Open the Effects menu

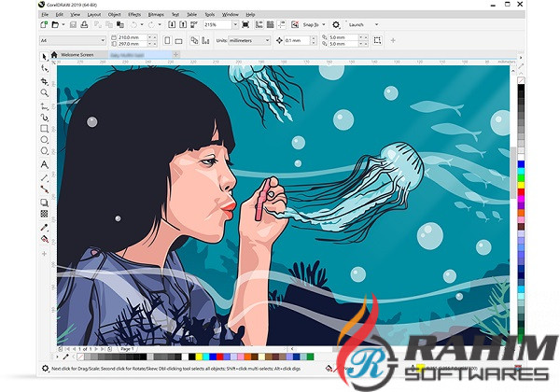point(134,15)
